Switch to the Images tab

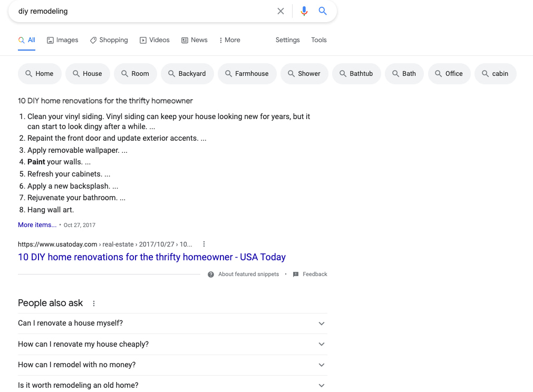(62, 40)
